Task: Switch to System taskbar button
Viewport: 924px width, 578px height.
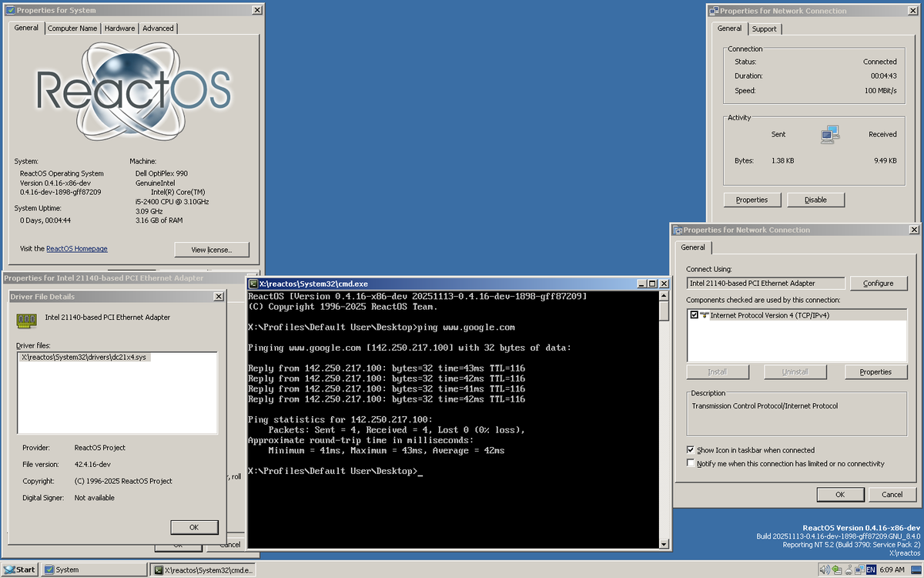Action: pos(93,570)
